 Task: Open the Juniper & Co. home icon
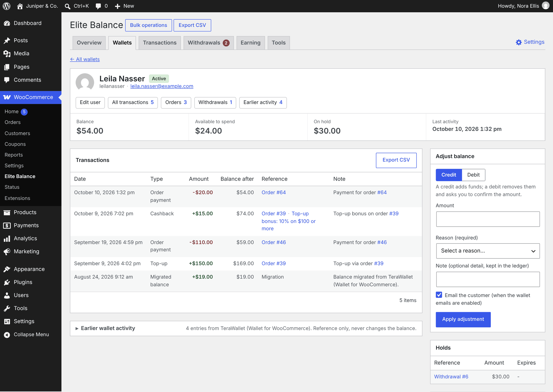(x=20, y=6)
